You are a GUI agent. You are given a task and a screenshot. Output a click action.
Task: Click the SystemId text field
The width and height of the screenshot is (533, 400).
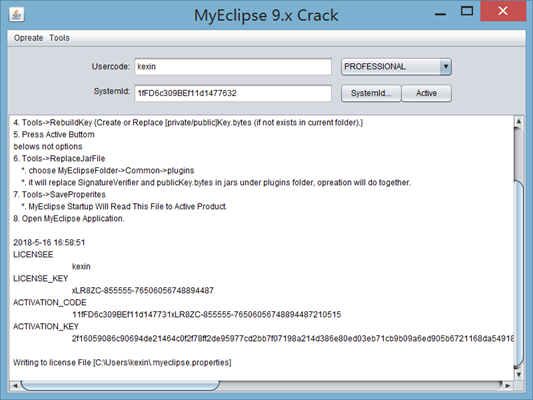(x=233, y=93)
